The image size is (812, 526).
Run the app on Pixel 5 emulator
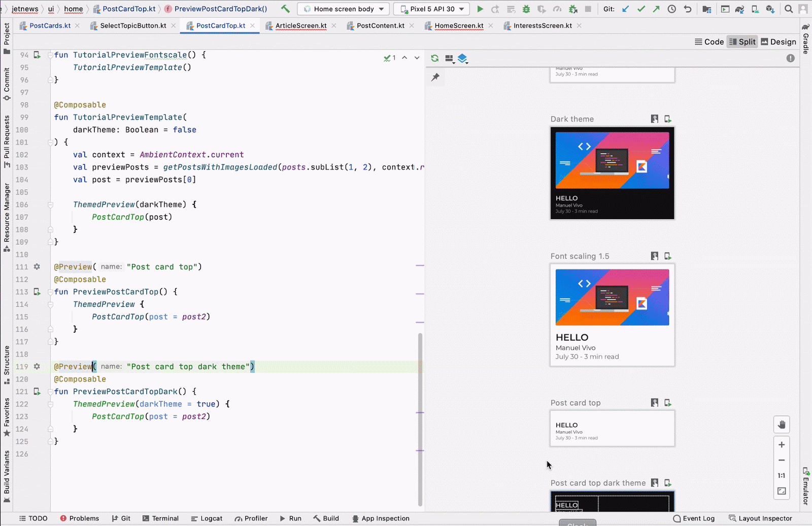pyautogui.click(x=480, y=9)
